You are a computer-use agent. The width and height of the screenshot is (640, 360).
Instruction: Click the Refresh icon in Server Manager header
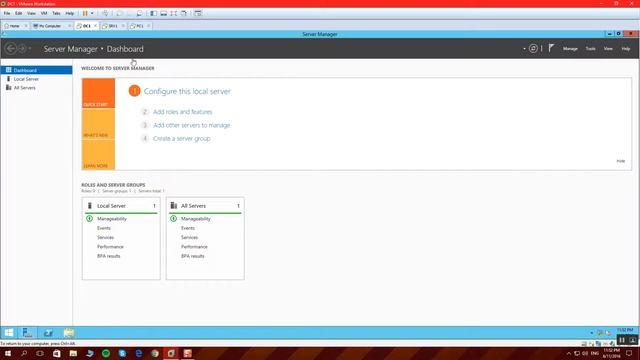click(x=533, y=49)
